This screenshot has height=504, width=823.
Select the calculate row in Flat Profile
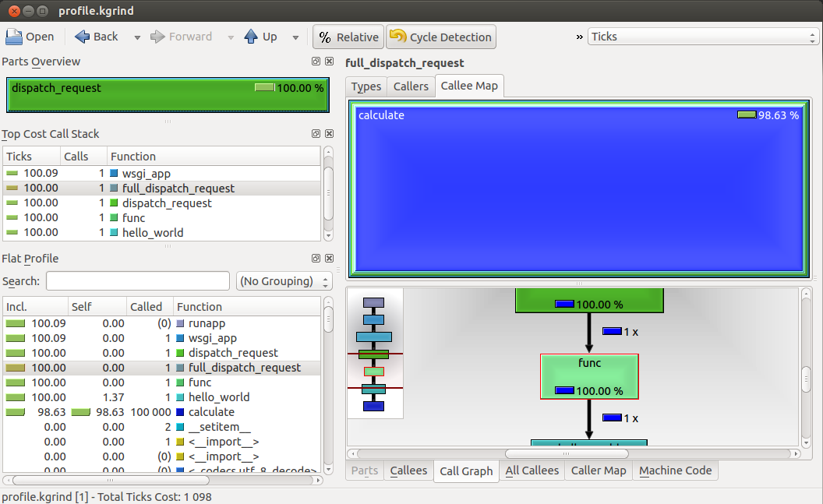coord(210,412)
